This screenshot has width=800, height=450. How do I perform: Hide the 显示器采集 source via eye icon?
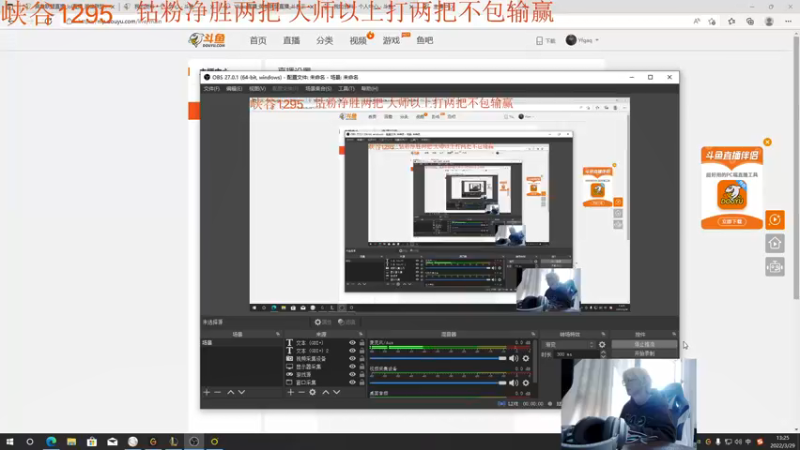click(x=352, y=367)
